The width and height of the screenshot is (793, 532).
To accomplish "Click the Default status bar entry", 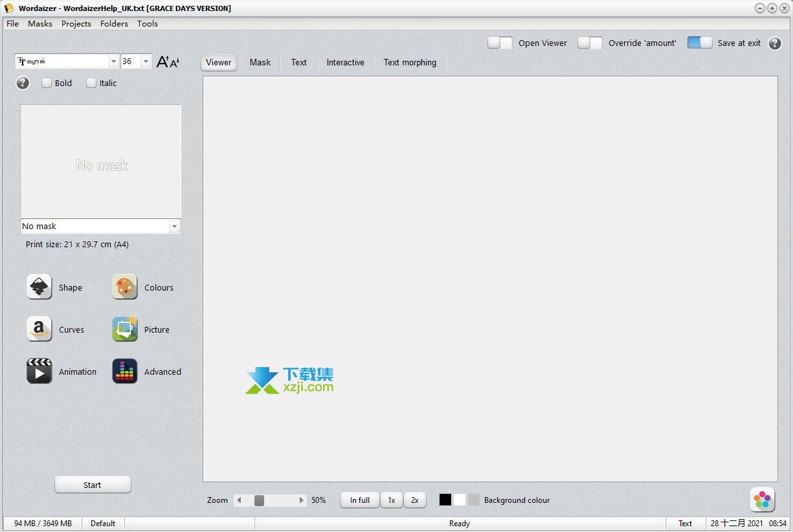I will pos(103,523).
